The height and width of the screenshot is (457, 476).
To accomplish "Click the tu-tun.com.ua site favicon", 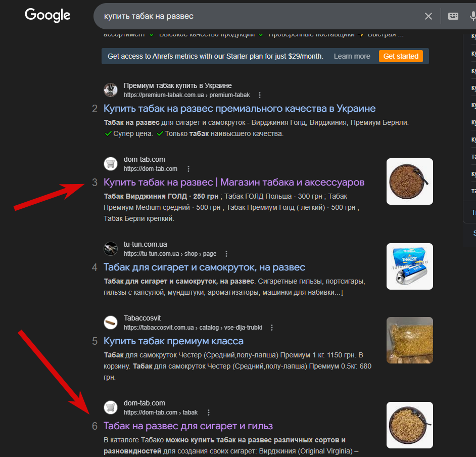I will 111,249.
